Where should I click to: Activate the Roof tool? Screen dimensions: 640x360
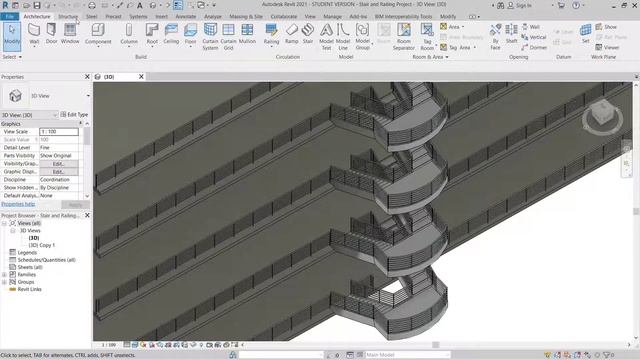click(152, 34)
